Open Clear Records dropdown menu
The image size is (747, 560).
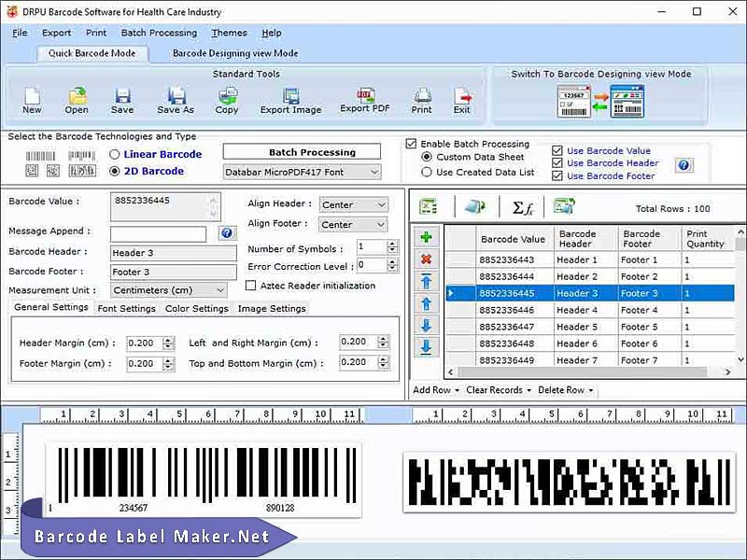click(499, 390)
